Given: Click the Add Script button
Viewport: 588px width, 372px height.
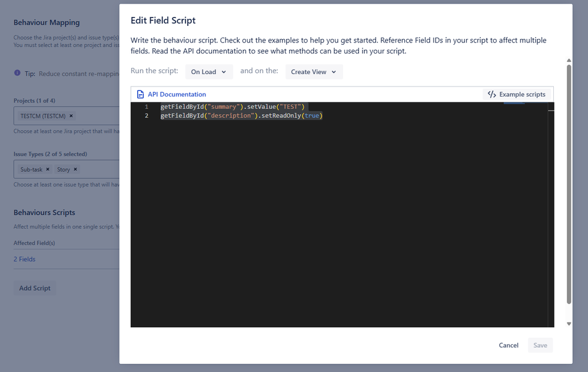Looking at the screenshot, I should tap(35, 288).
